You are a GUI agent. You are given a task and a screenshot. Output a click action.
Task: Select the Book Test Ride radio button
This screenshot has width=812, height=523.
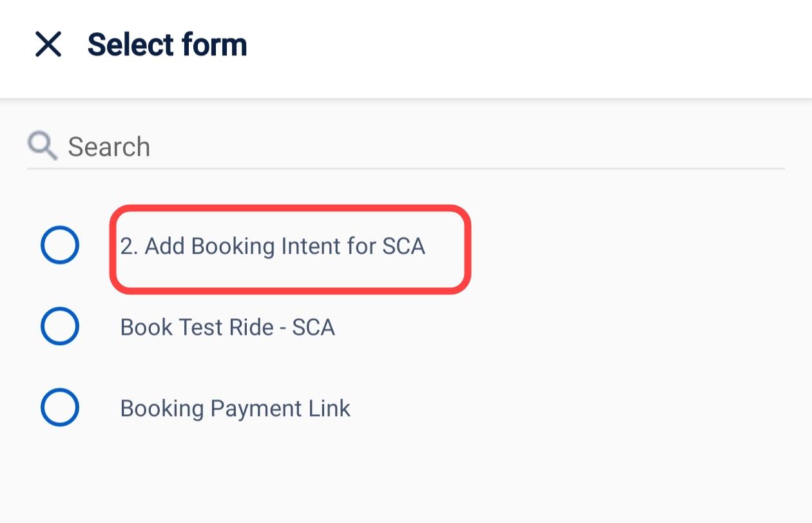coord(60,327)
